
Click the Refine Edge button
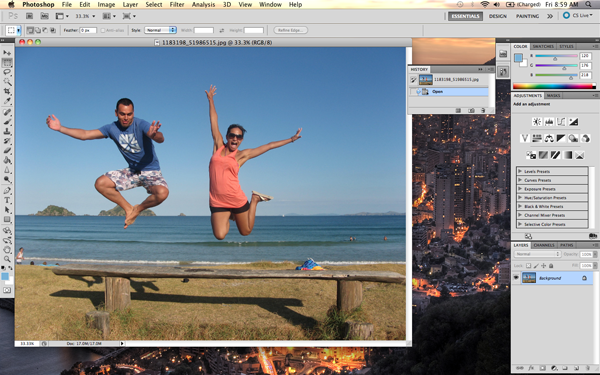[x=290, y=30]
